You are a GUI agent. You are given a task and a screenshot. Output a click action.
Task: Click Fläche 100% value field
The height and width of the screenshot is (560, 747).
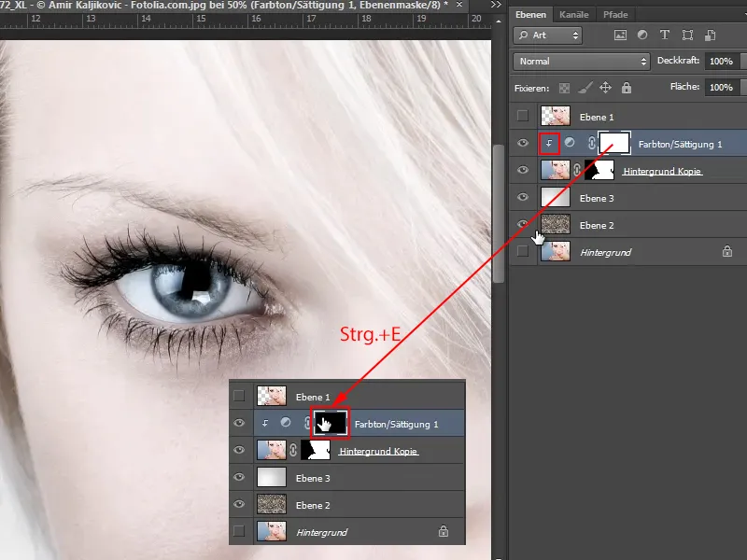pyautogui.click(x=721, y=87)
